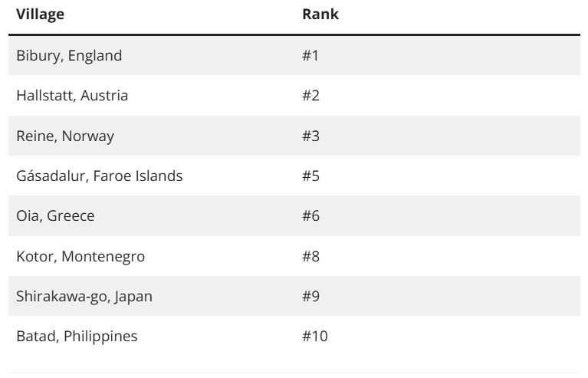Select the Hallstatt, Austria cell
This screenshot has height=378, width=588.
[72, 96]
